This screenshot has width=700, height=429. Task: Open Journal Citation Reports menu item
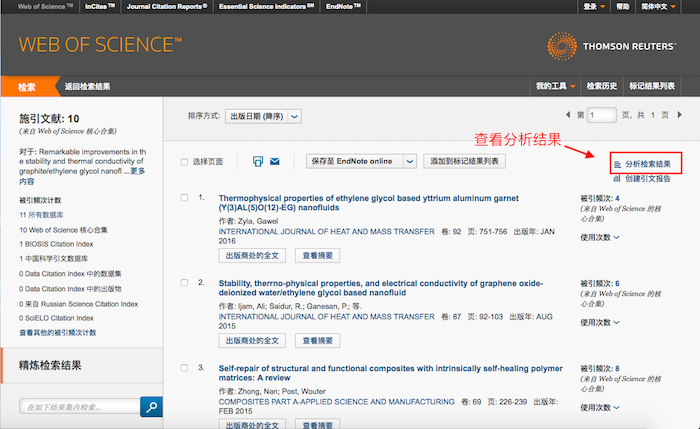tap(167, 6)
